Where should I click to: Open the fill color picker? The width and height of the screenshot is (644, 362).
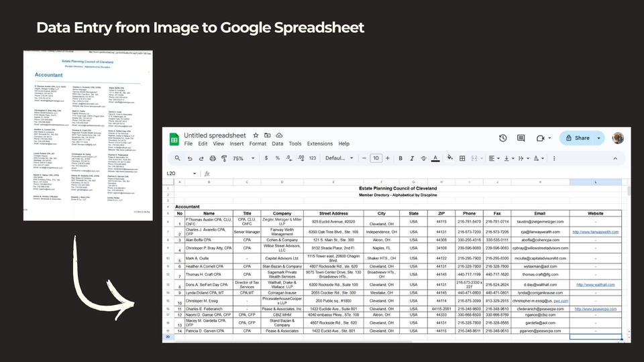click(450, 158)
